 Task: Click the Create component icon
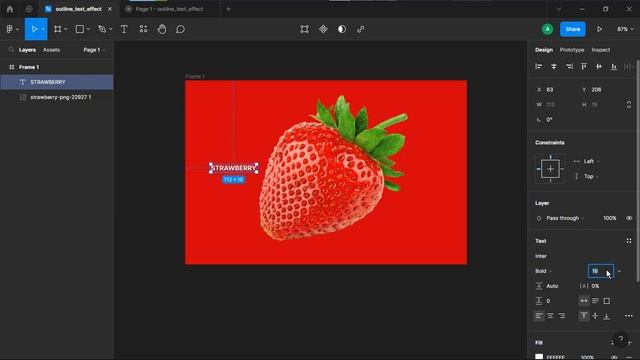click(323, 29)
